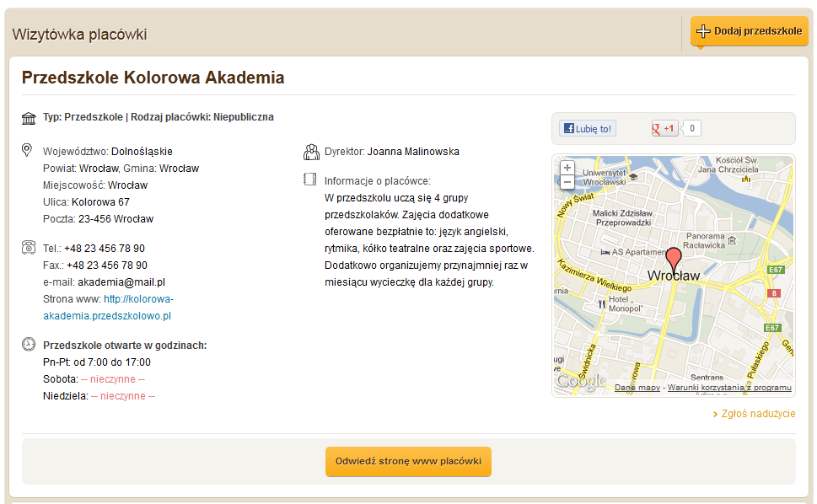Click the telephone icon beside Tel.
This screenshot has width=817, height=504.
(29, 247)
